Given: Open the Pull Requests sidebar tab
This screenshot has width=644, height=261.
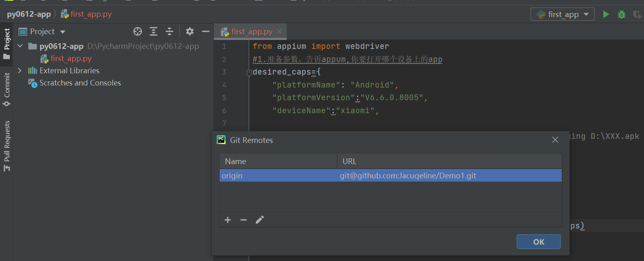Looking at the screenshot, I should [7, 146].
